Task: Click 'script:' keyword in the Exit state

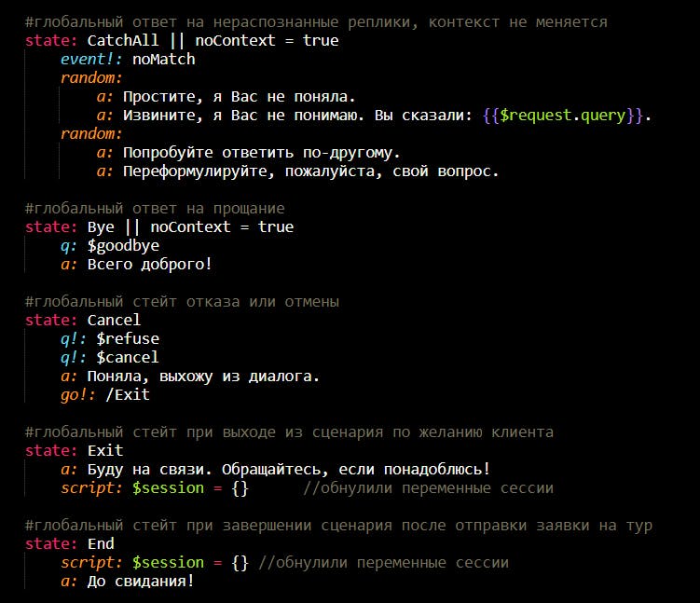Action: (x=91, y=488)
